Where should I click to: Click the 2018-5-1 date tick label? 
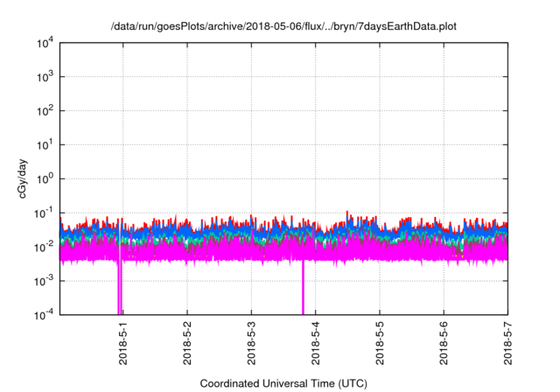(x=122, y=343)
